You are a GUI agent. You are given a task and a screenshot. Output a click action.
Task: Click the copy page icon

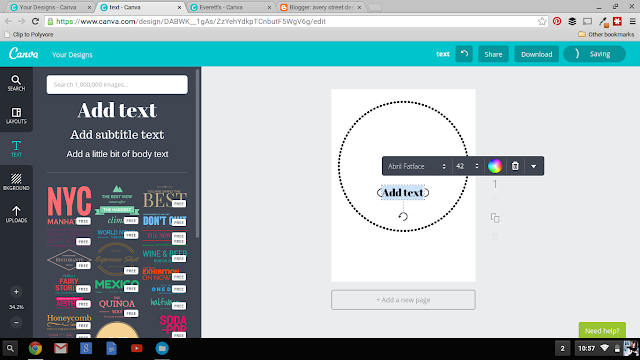pyautogui.click(x=495, y=218)
